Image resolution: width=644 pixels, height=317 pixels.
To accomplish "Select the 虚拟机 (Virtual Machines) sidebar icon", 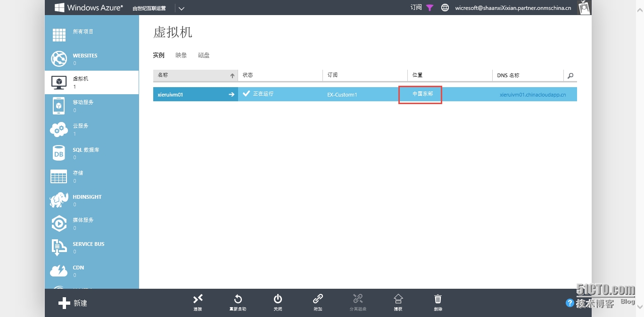I will [59, 82].
